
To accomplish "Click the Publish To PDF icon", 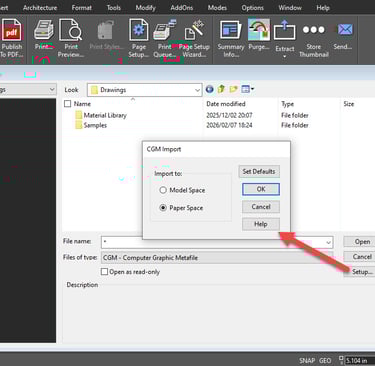I will tap(12, 31).
